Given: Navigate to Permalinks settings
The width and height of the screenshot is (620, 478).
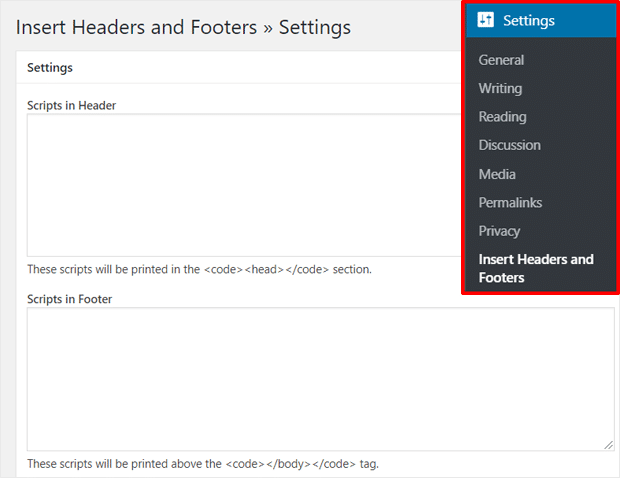Looking at the screenshot, I should coord(510,202).
